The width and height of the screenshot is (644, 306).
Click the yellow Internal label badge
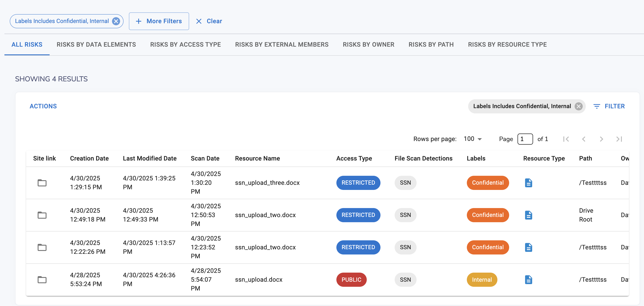point(482,279)
